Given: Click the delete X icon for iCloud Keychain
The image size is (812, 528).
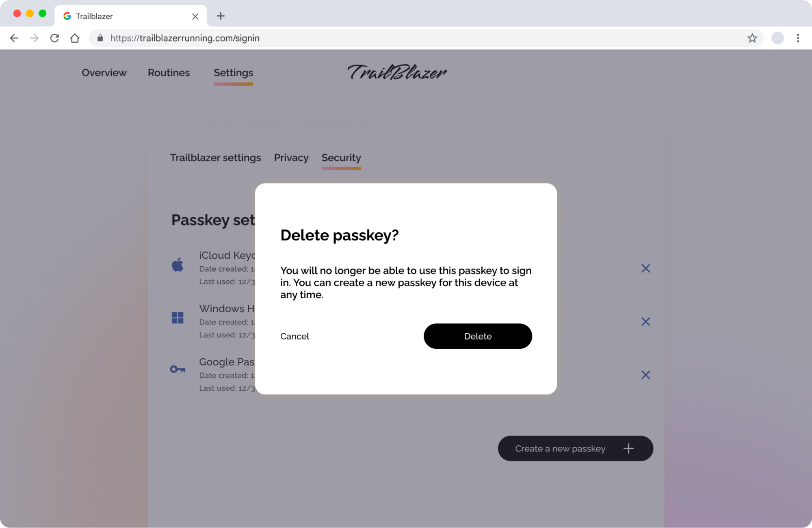Looking at the screenshot, I should 646,268.
